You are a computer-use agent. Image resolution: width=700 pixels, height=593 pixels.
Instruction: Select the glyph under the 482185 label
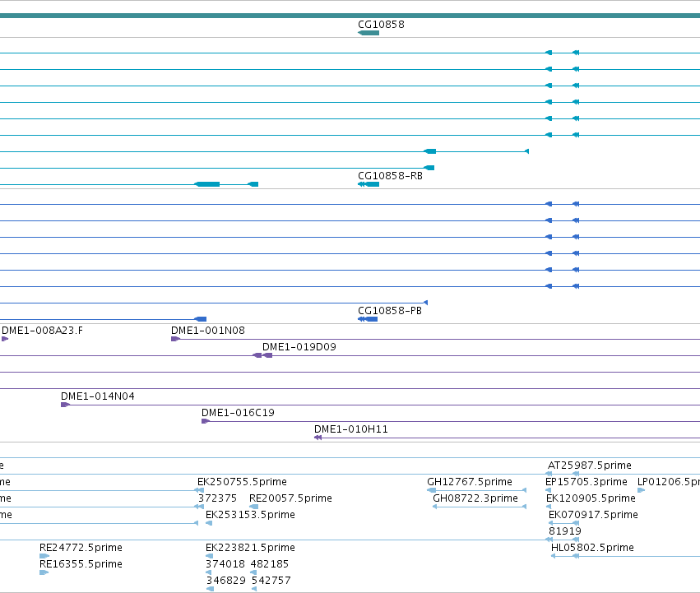253,573
